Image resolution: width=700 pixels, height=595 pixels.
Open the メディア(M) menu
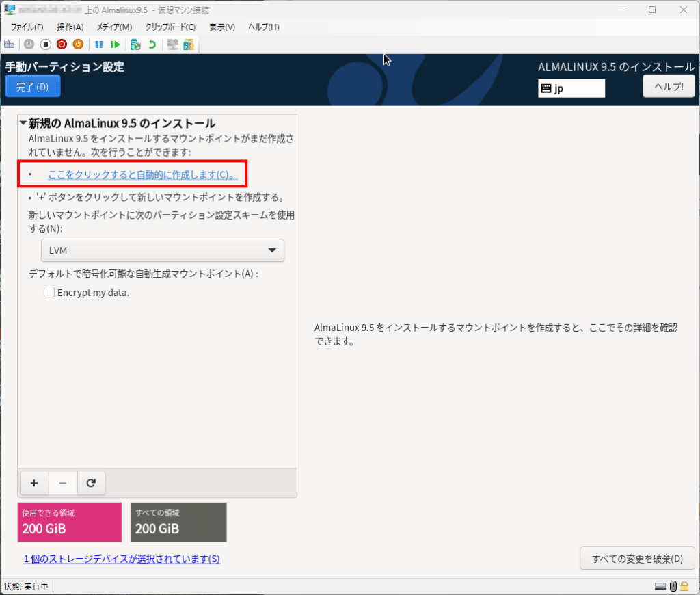tap(114, 27)
